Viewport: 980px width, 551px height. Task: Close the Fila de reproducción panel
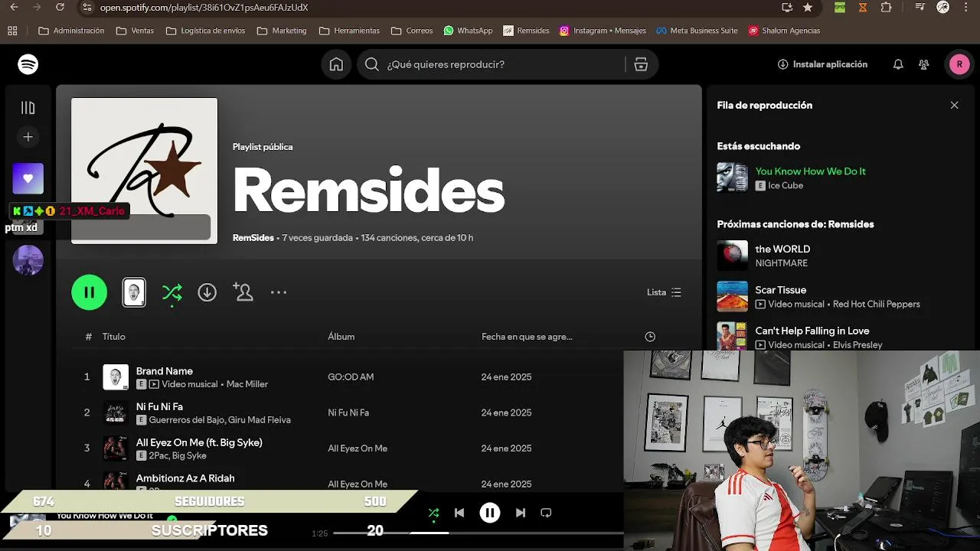(x=954, y=106)
